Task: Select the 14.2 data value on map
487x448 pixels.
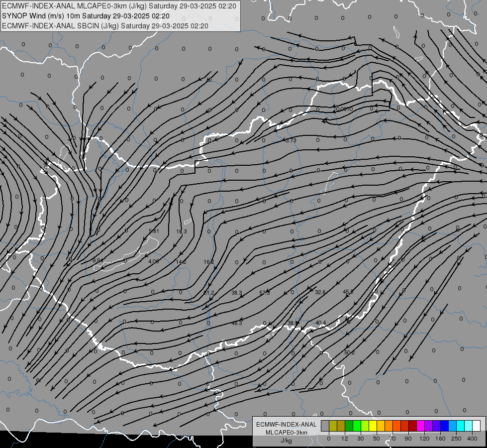Action: click(181, 262)
